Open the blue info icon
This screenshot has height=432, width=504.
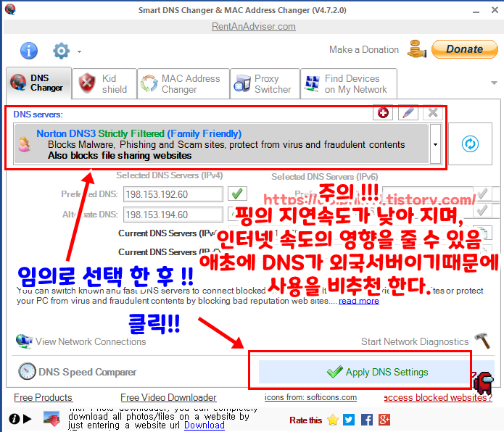pos(29,51)
